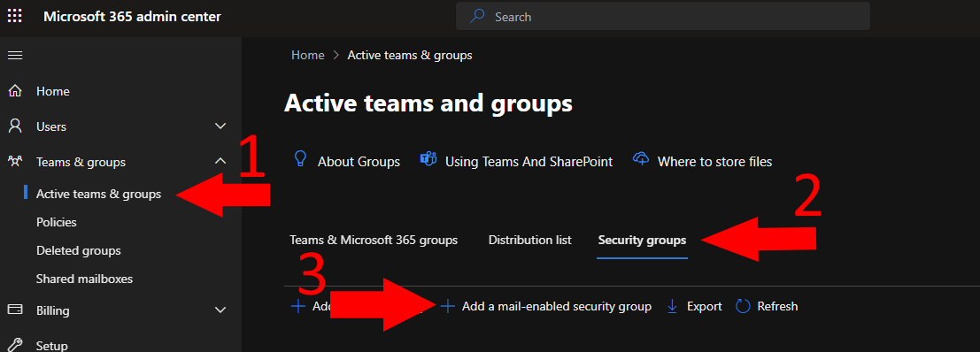Viewport: 980px width, 352px height.
Task: Click the leftmost Add plus icon
Action: click(x=298, y=306)
